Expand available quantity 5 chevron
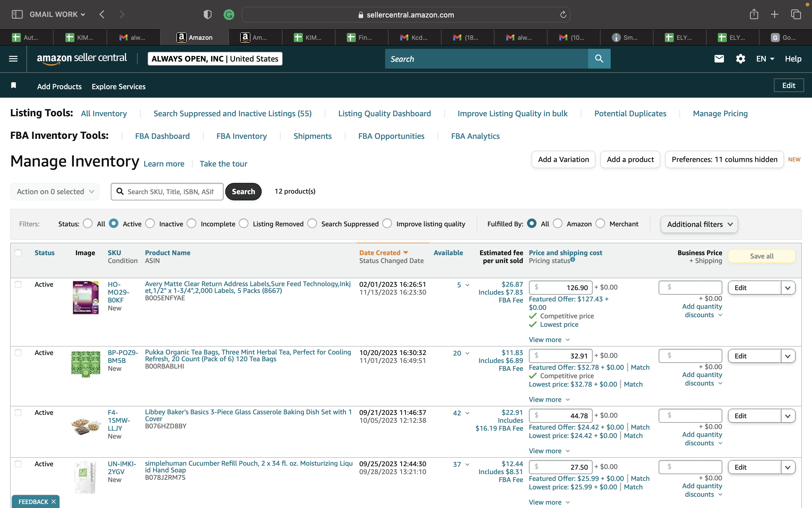Image resolution: width=812 pixels, height=508 pixels. click(x=467, y=285)
